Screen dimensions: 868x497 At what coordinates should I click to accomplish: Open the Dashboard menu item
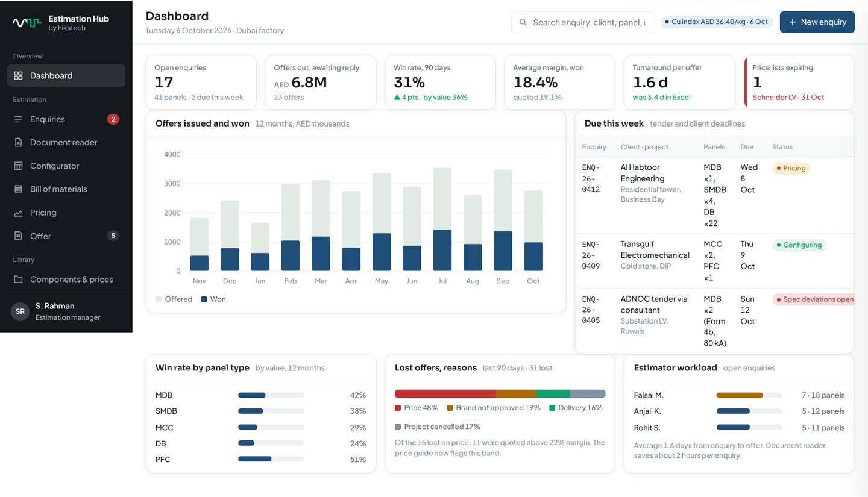pyautogui.click(x=66, y=76)
